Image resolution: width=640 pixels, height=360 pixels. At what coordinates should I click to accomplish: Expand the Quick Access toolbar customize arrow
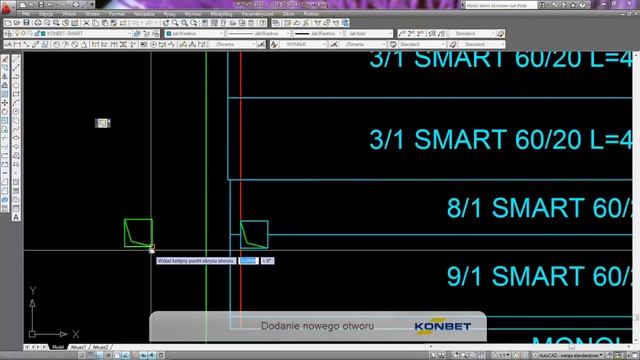(92, 5)
